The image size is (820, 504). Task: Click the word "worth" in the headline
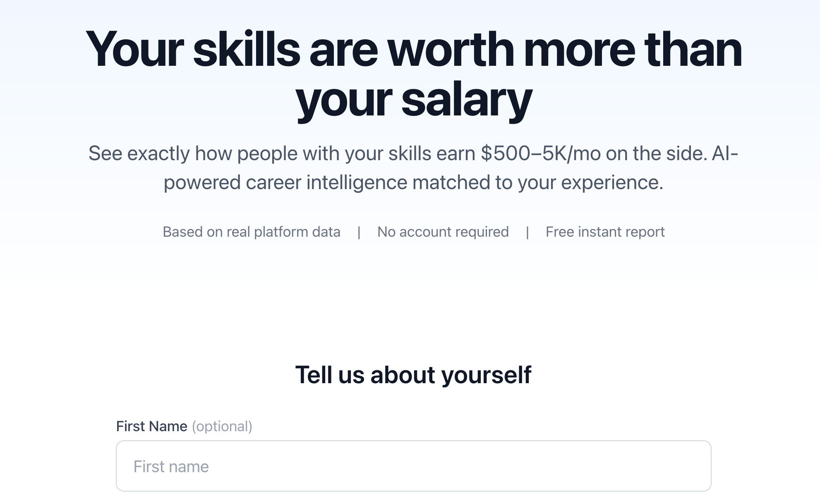pyautogui.click(x=451, y=50)
